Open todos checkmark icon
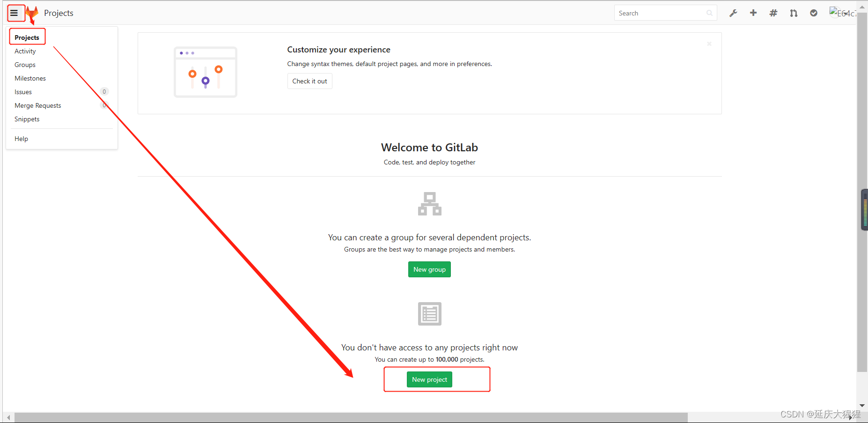This screenshot has width=868, height=423. (814, 13)
